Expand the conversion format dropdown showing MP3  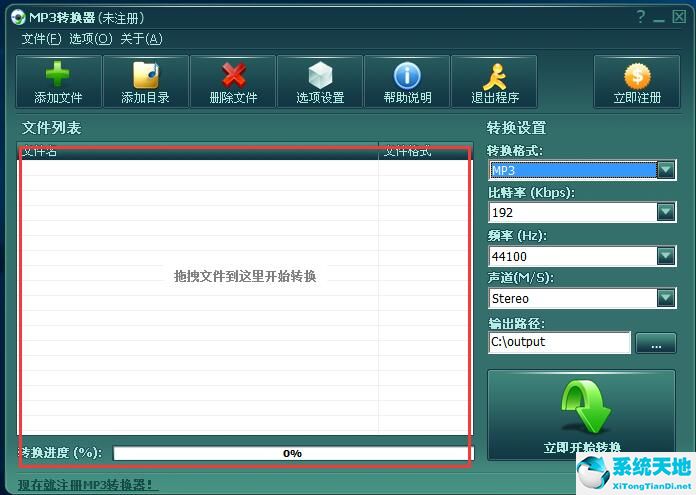tap(666, 170)
